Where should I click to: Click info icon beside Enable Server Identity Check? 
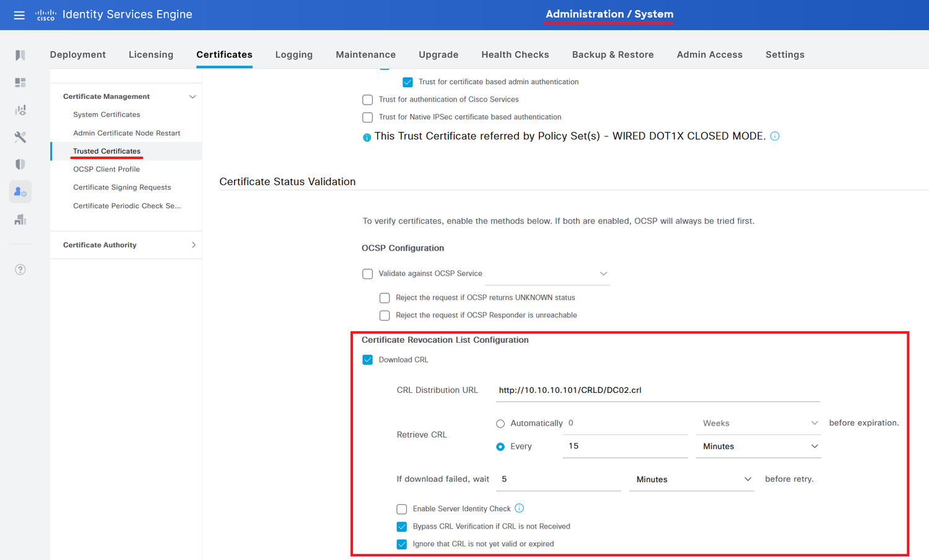[519, 508]
